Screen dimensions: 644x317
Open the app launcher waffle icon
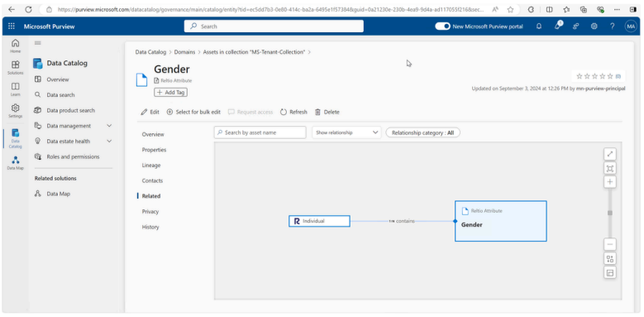point(11,26)
